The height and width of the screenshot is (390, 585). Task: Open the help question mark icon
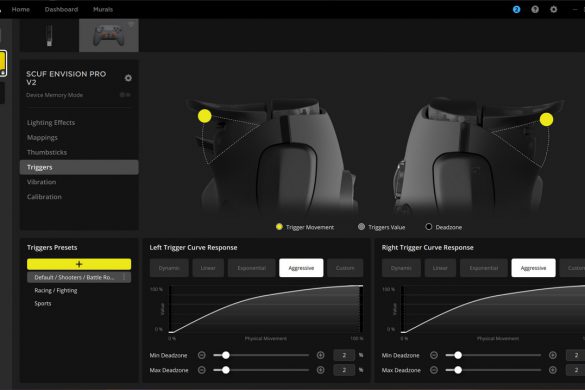point(535,9)
